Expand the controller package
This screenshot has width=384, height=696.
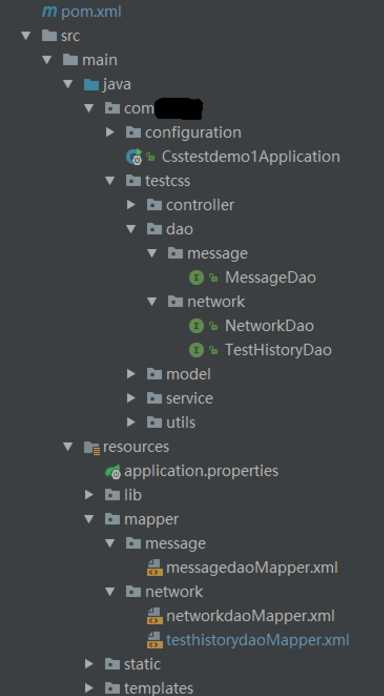(131, 205)
